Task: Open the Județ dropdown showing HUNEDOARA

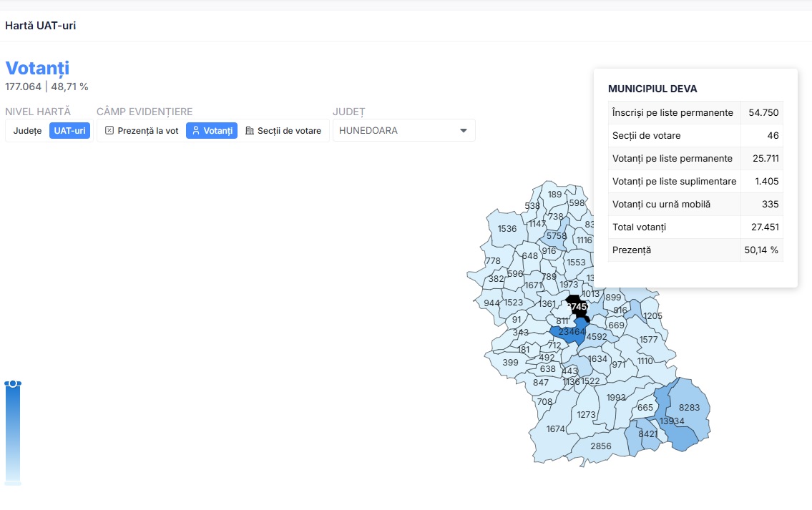Action: pos(403,131)
